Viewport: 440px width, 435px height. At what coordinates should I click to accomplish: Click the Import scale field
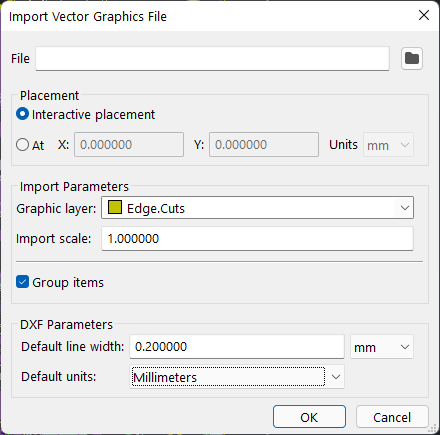pos(257,239)
